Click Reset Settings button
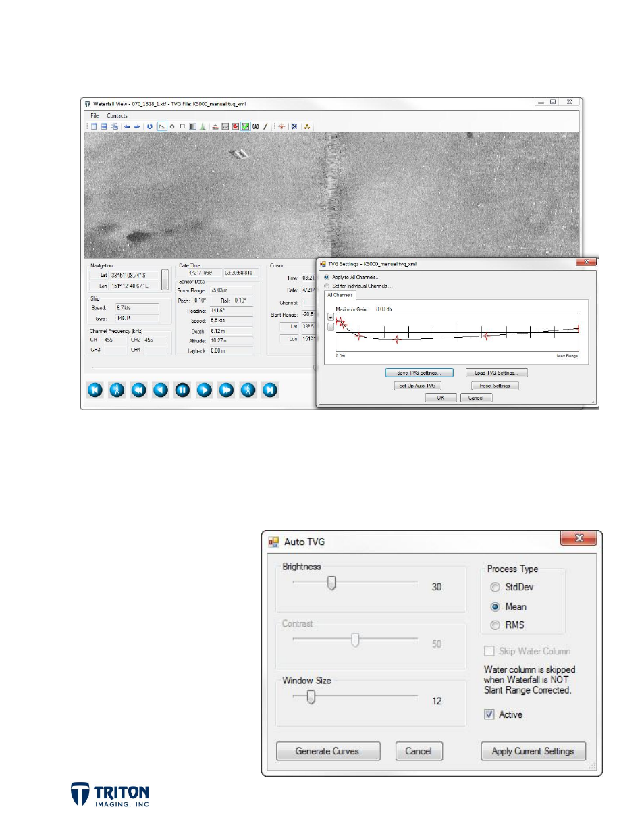This screenshot has width=644, height=834. [495, 386]
